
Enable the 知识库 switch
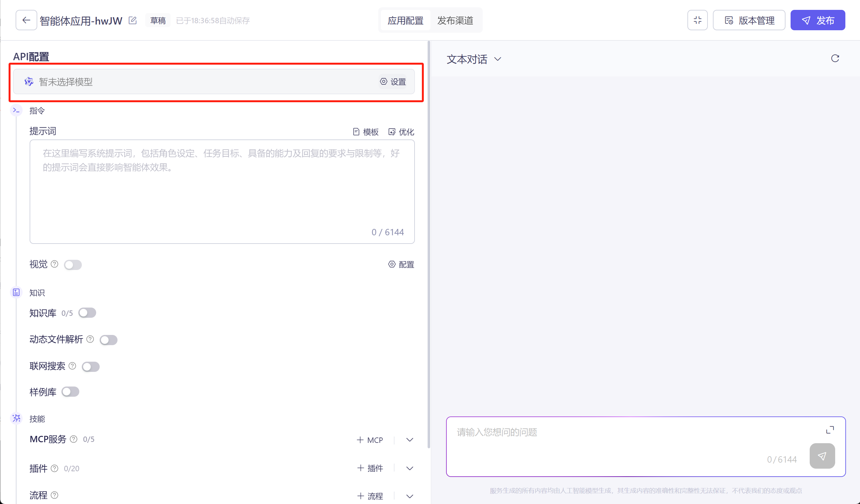(87, 313)
